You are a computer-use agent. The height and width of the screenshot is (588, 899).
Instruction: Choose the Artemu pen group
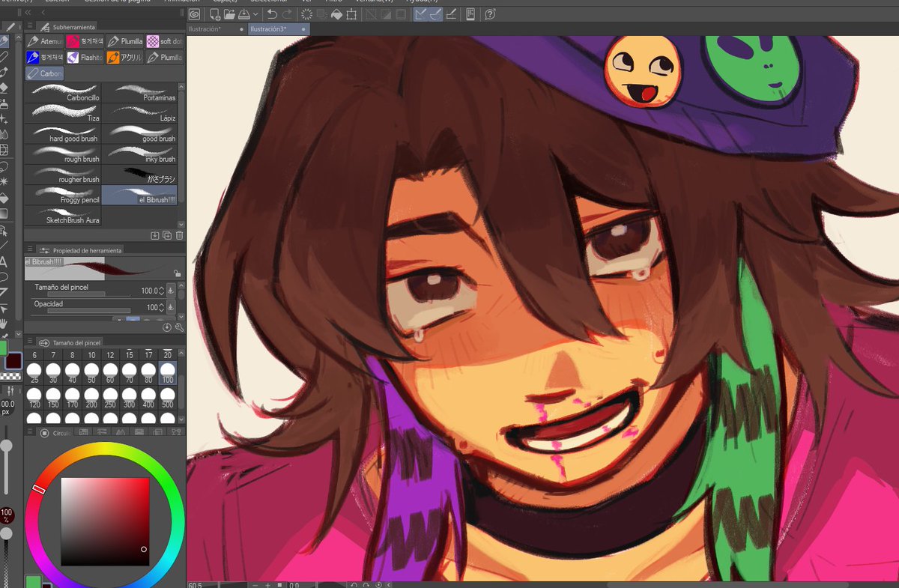(44, 41)
